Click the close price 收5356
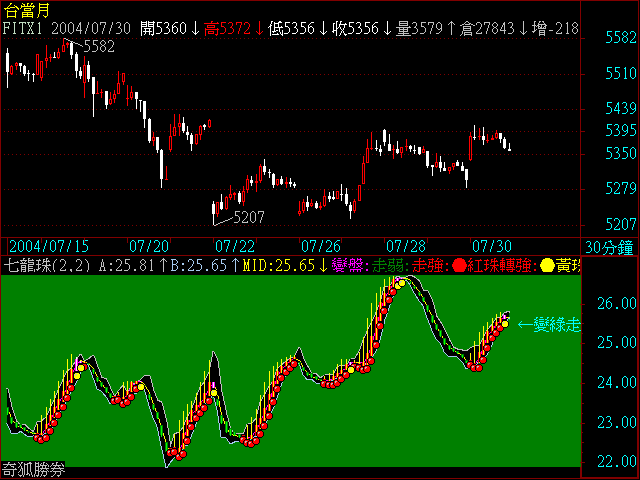Screen dimensions: 640x480 click(356, 29)
